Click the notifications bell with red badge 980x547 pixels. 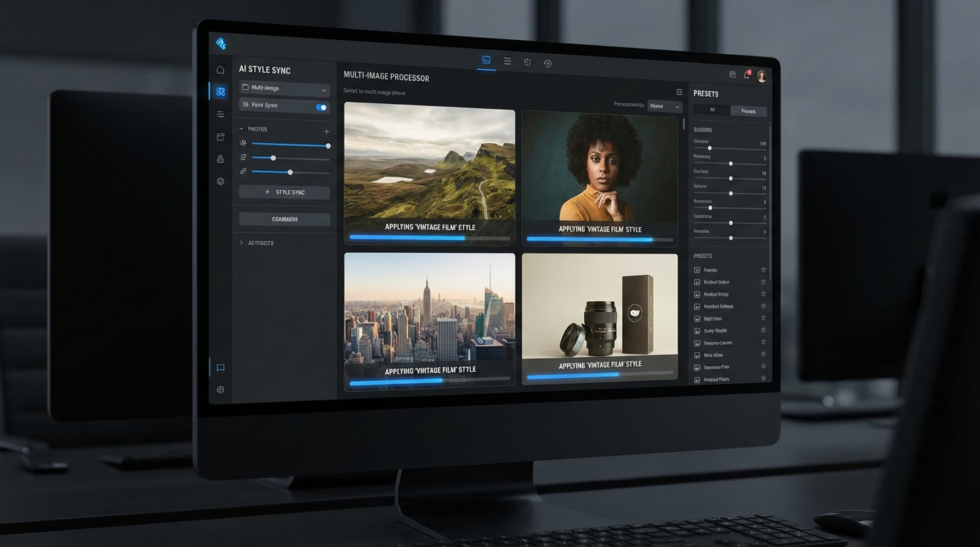tap(746, 74)
